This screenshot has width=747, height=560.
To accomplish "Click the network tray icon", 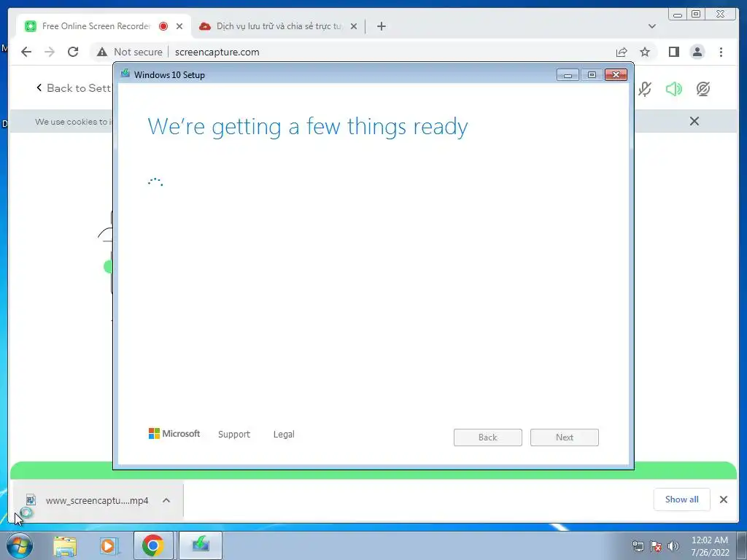I will (x=638, y=546).
